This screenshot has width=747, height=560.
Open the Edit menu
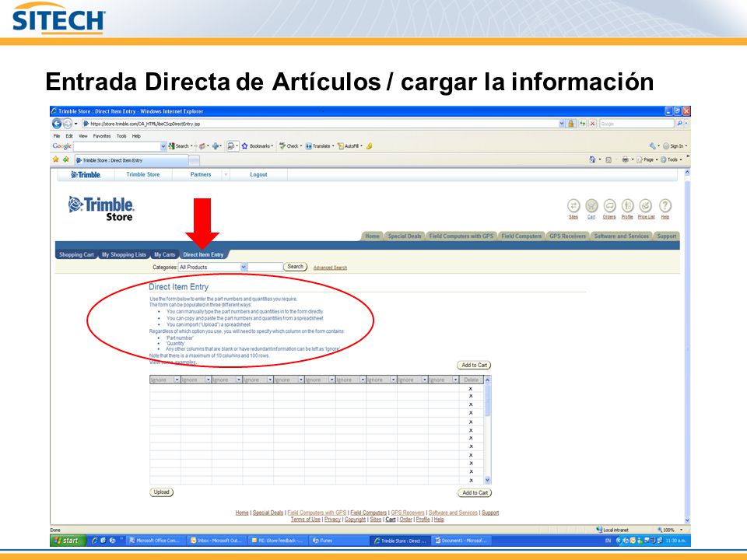pyautogui.click(x=69, y=135)
